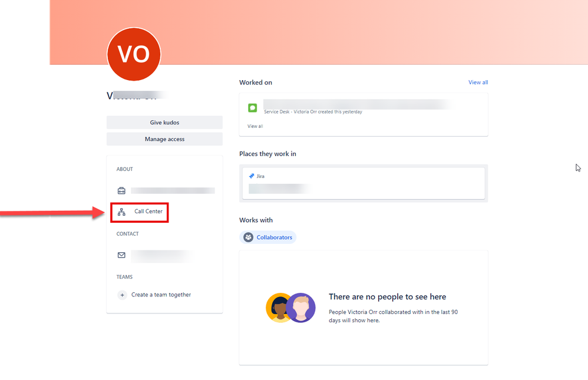Click Create a team together
588x380 pixels.
coord(161,295)
